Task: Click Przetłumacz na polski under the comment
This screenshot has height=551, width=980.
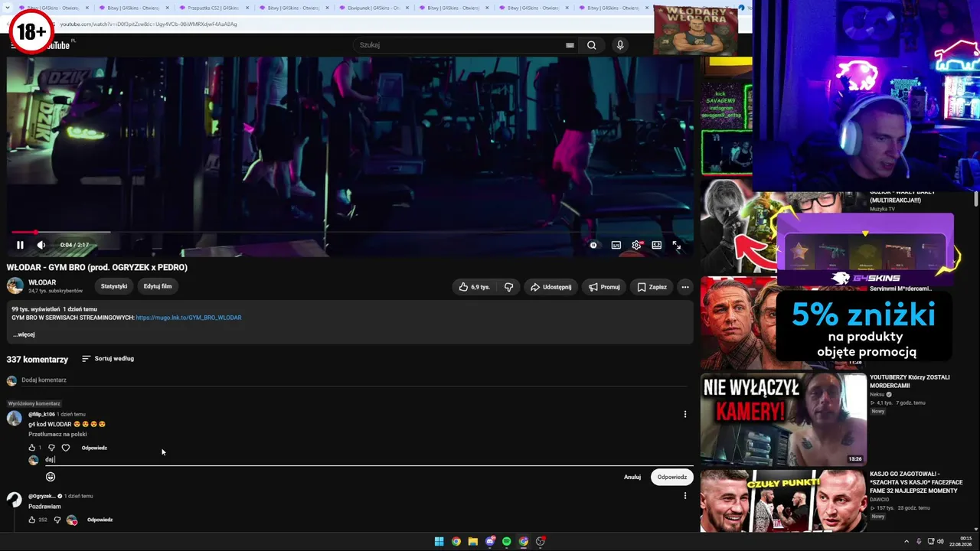Action: 57,434
